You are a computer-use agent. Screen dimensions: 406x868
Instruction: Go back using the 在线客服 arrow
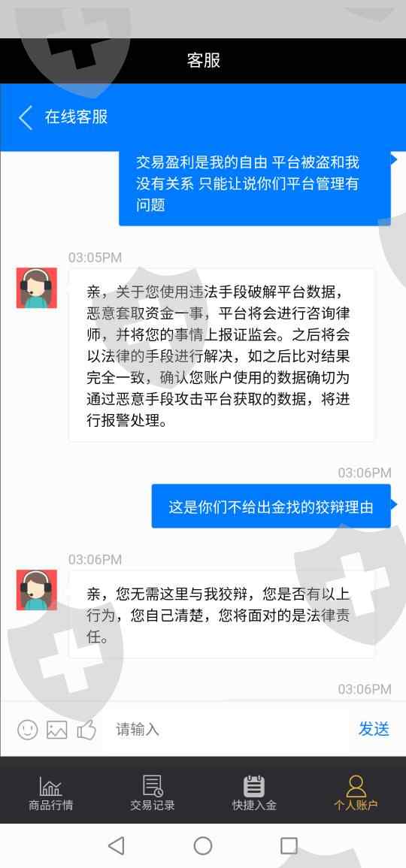[x=26, y=117]
